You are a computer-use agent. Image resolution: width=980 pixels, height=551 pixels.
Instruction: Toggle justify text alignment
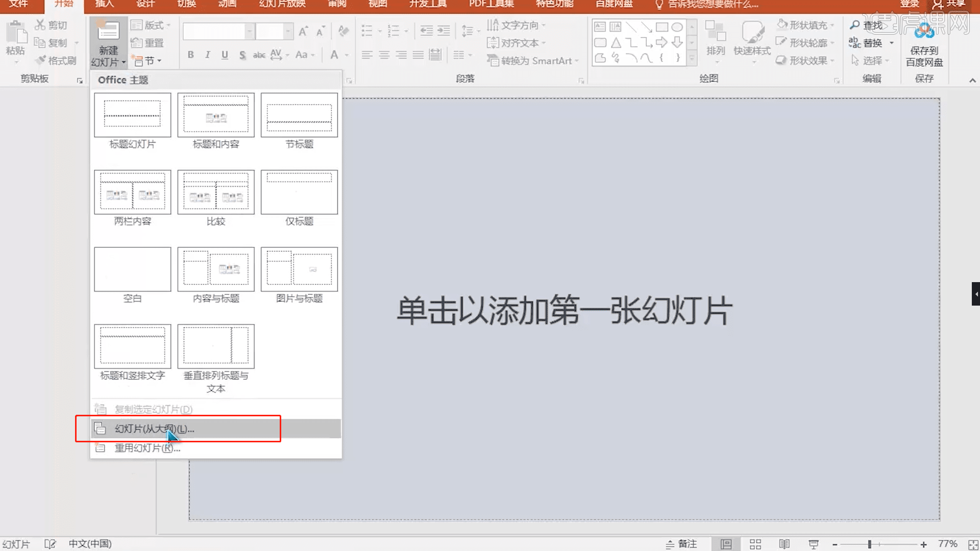[418, 55]
